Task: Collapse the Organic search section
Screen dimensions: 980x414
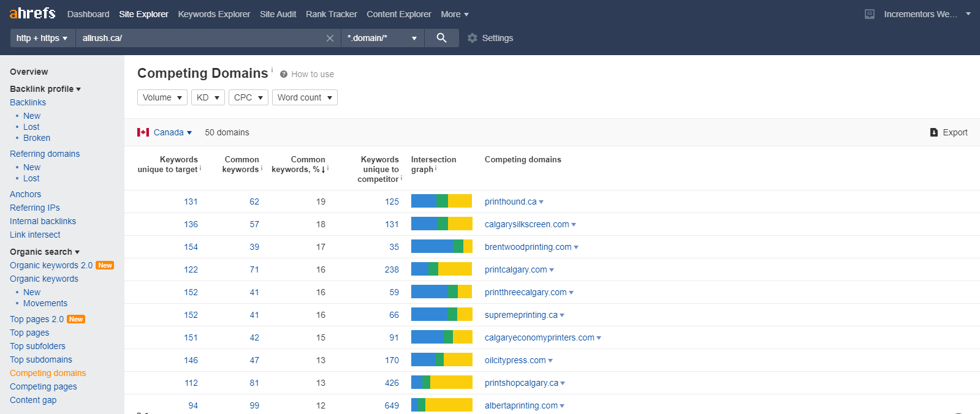Action: [45, 252]
